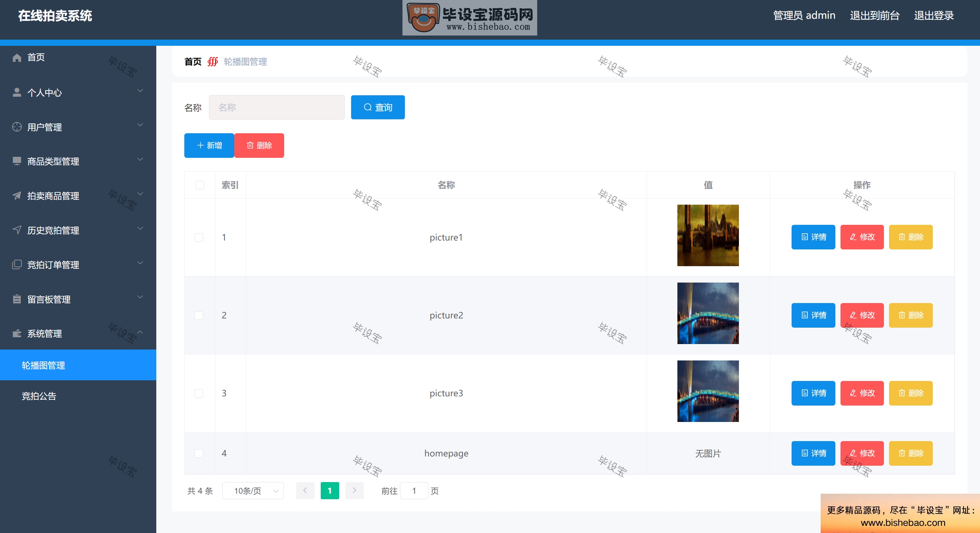Click the plus icon in the 新增 button

coord(200,145)
